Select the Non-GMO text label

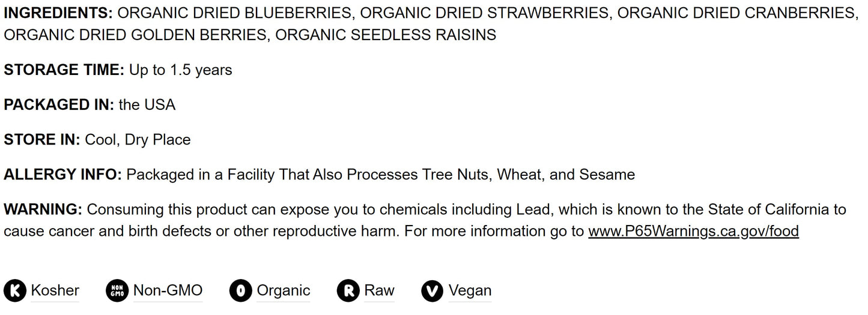click(x=168, y=291)
